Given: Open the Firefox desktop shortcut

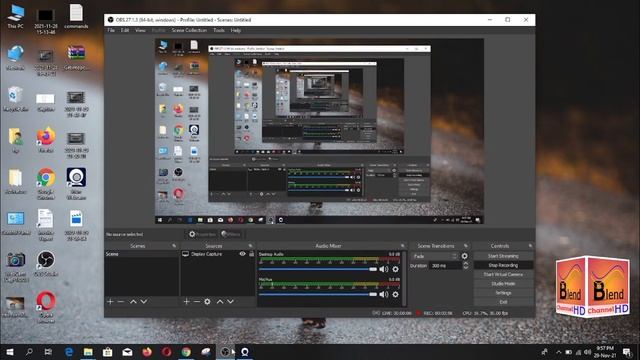Looking at the screenshot, I should pos(46,140).
